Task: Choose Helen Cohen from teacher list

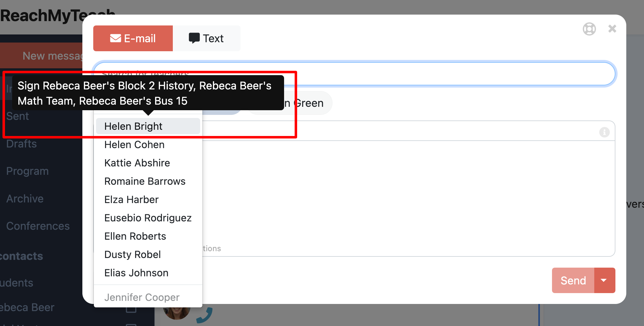Action: (x=134, y=145)
